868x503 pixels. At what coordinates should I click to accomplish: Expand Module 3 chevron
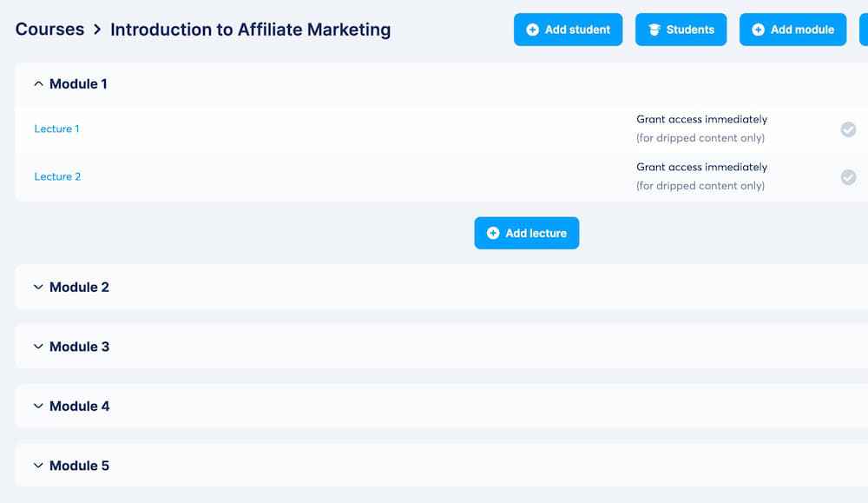pos(38,347)
